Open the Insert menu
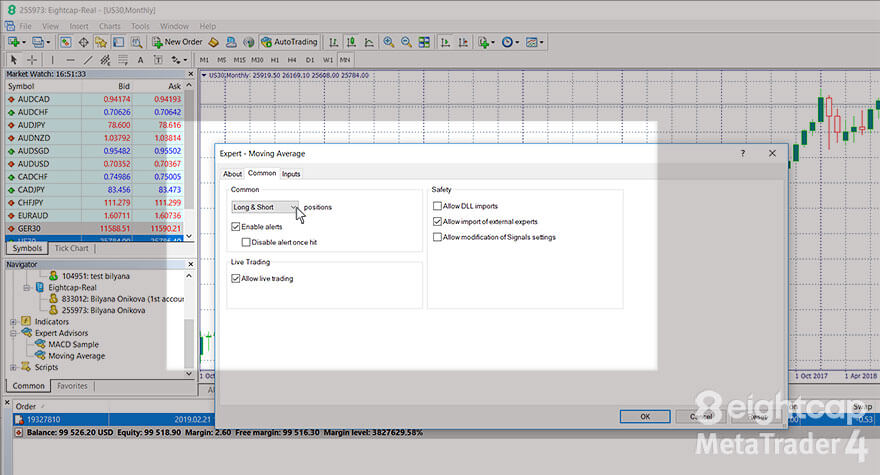Viewport: 880px width, 475px height. [79, 26]
